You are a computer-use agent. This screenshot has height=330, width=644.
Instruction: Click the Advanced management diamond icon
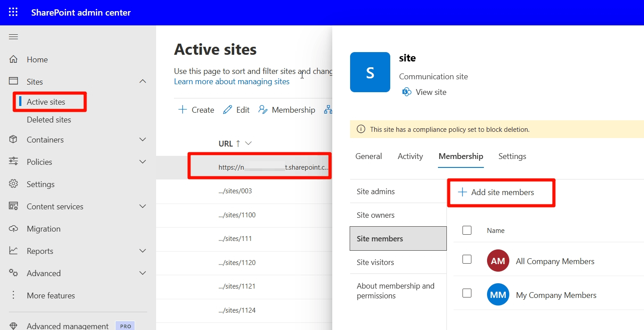(13, 326)
